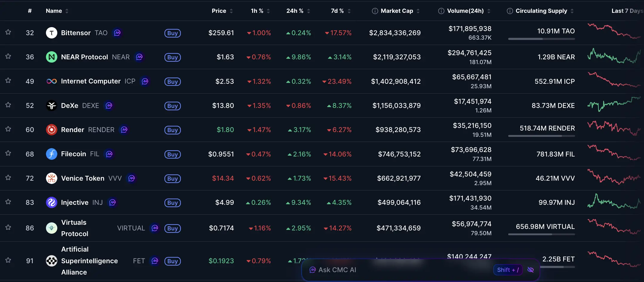Viewport: 644px width, 282px height.
Task: Add Bittensor to watchlist with star
Action: pos(8,32)
